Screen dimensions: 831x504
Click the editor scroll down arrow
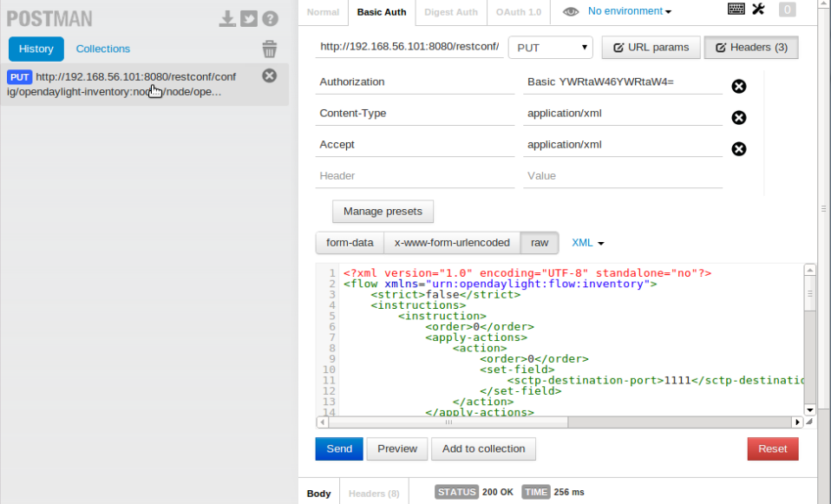[810, 409]
